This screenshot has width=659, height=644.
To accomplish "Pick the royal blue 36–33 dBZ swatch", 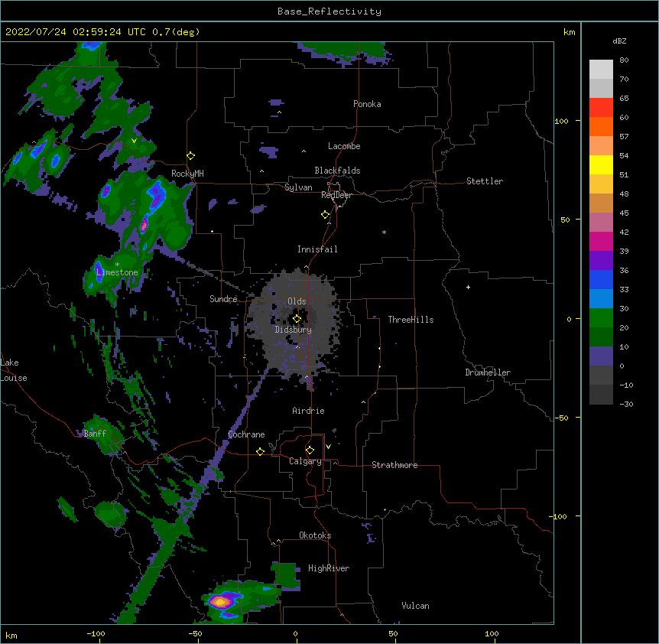I will pos(601,279).
